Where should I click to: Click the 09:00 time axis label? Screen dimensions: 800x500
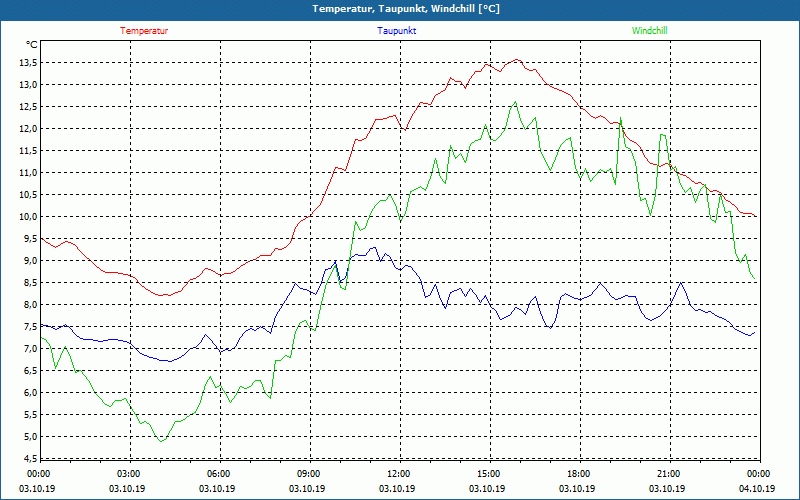tap(308, 474)
